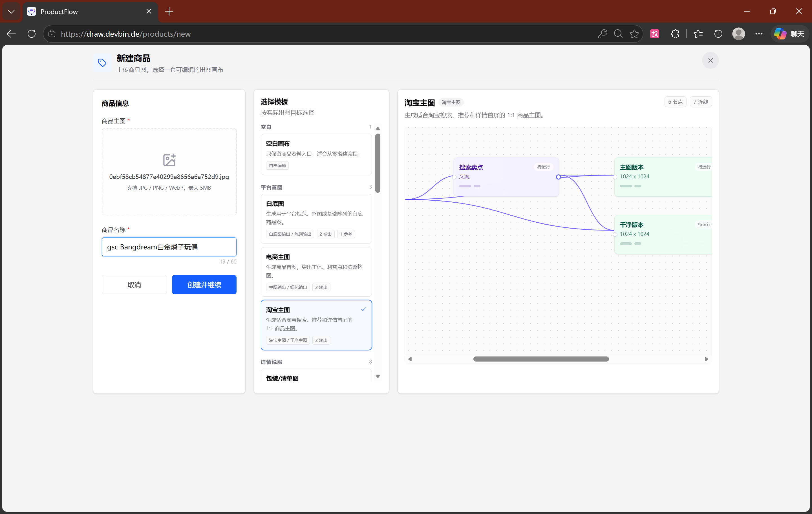Reload the current page

31,34
